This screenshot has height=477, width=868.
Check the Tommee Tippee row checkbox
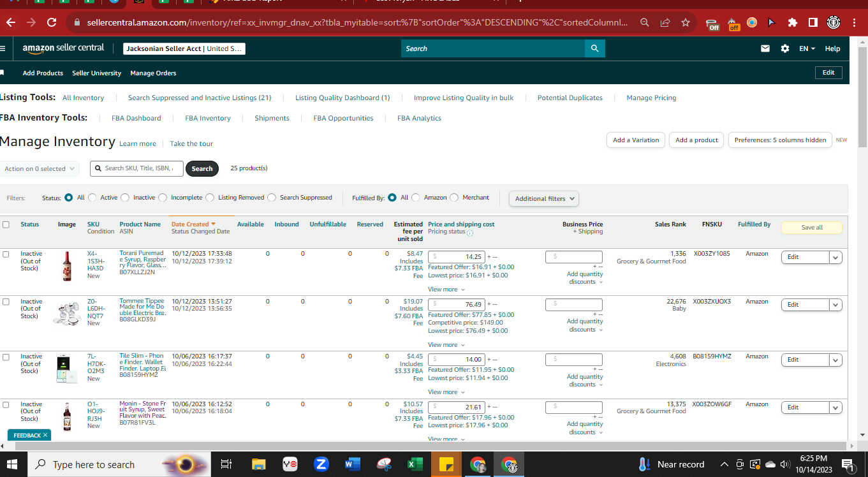point(6,302)
